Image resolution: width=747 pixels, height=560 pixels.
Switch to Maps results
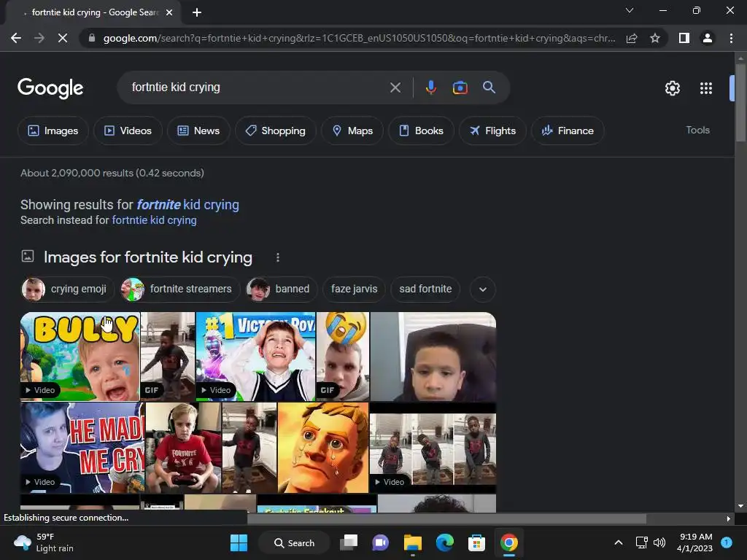pos(352,131)
